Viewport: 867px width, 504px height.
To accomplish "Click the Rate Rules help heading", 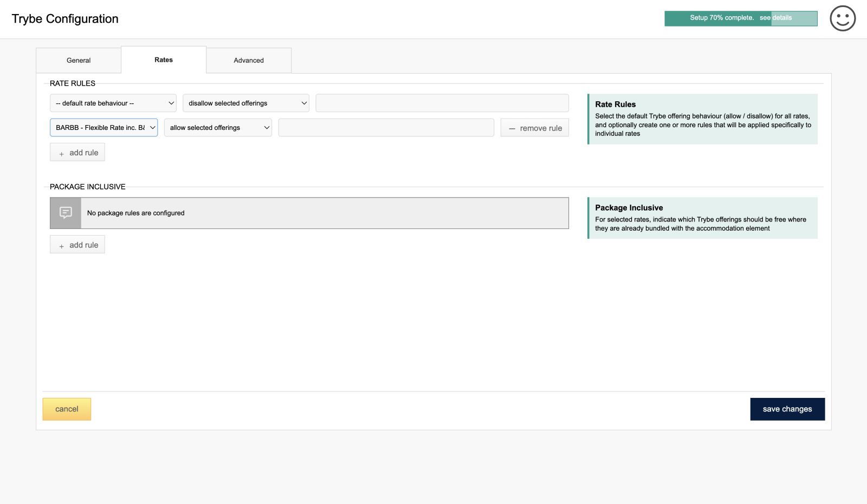I will [616, 104].
